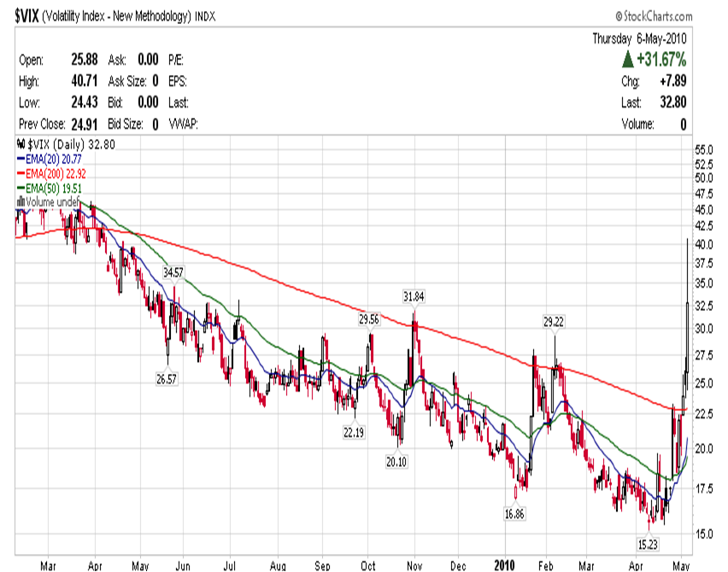Click the volume bars icon in legend

coord(21,201)
